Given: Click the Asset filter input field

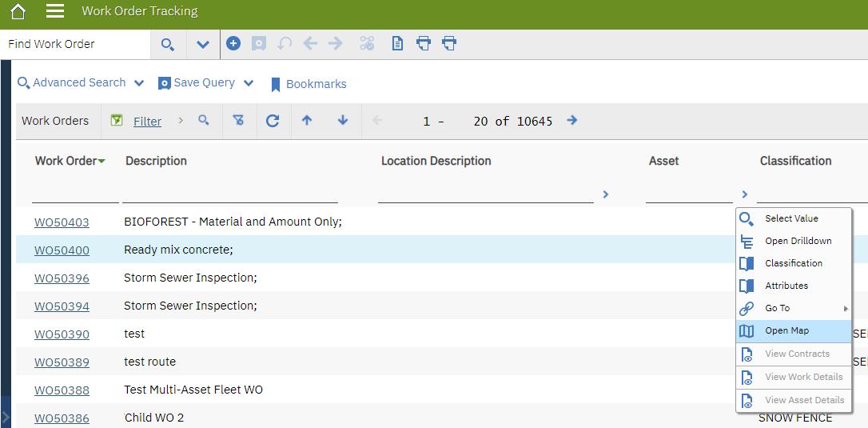Looking at the screenshot, I should point(689,194).
